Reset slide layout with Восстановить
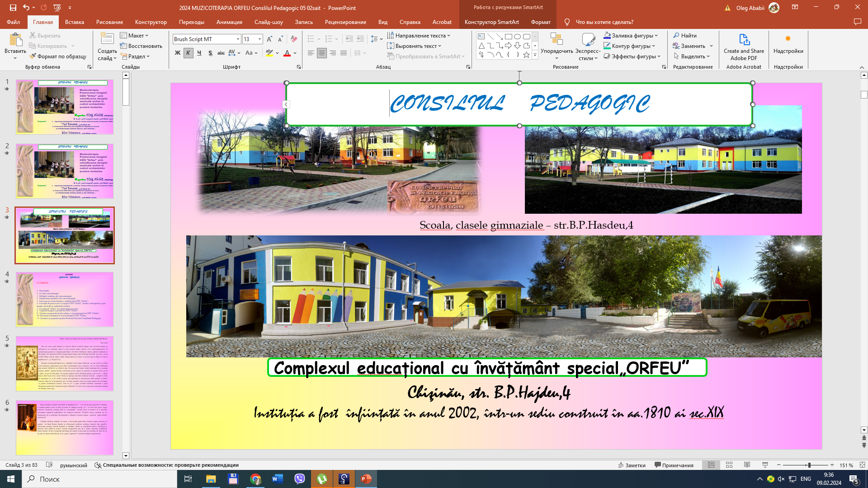The width and height of the screenshot is (868, 488). (x=141, y=46)
